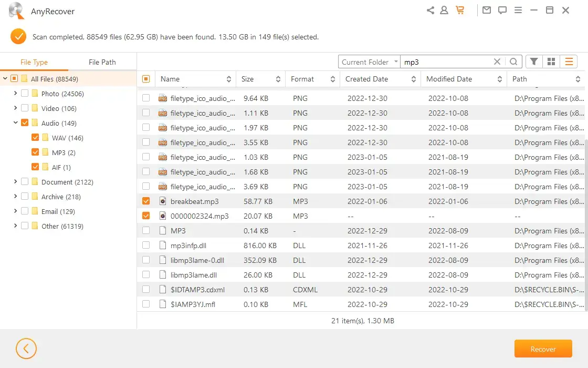Screen dimensions: 588x368
Task: Open the user account icon
Action: (x=444, y=11)
